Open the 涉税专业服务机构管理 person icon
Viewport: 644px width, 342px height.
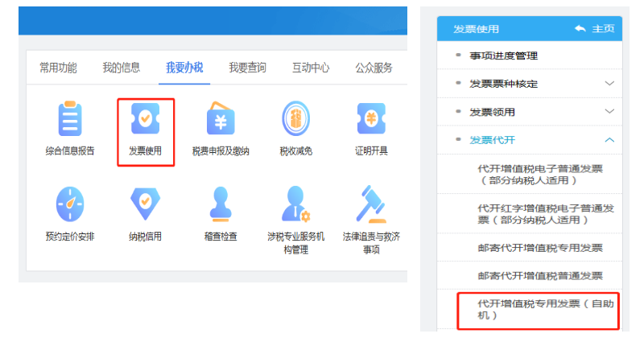295,204
